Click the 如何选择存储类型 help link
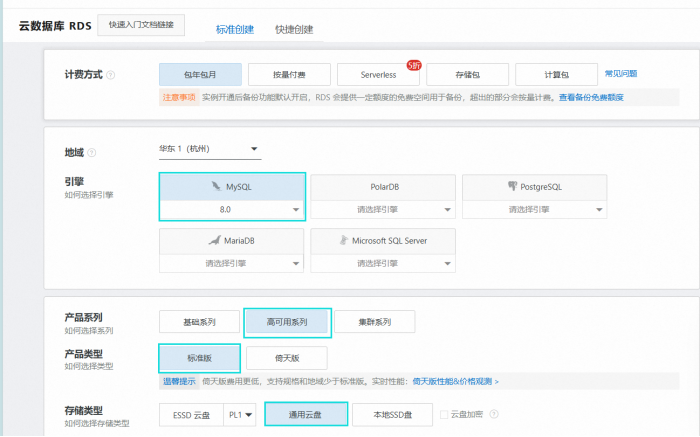 click(x=97, y=423)
